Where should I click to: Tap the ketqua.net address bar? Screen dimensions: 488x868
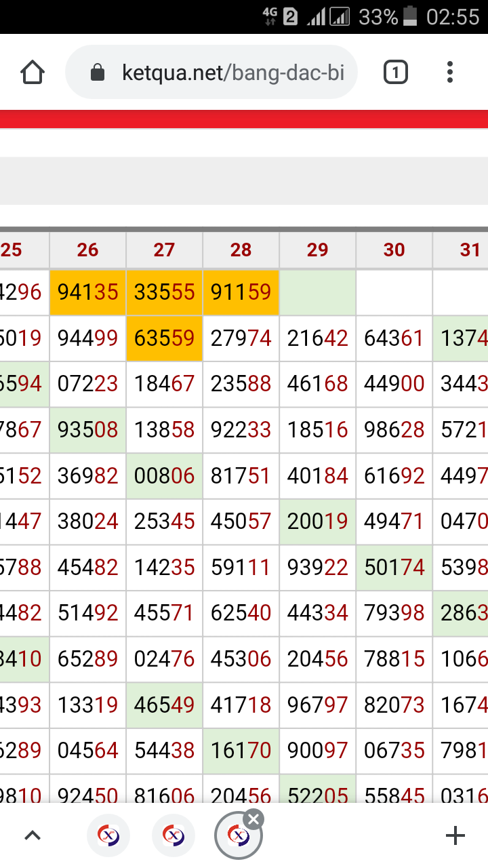point(233,73)
